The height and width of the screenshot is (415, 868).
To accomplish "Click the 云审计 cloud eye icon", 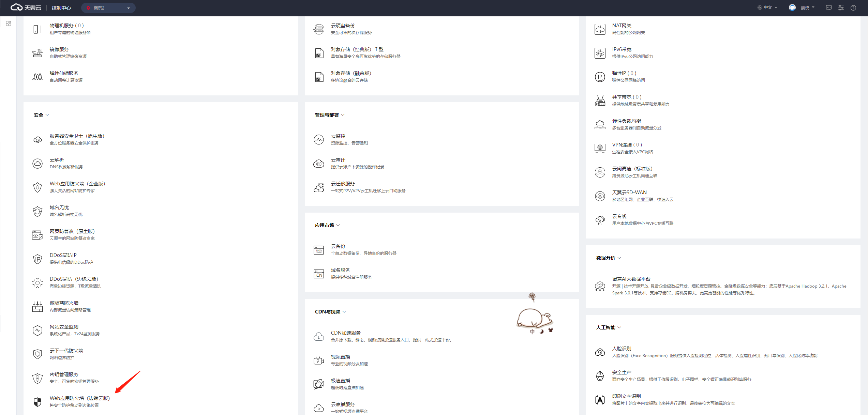I will coord(319,163).
